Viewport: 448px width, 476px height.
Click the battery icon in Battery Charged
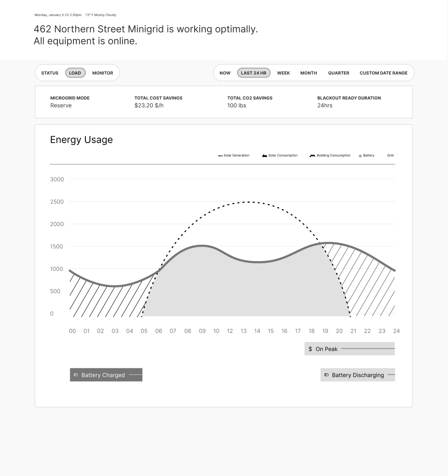tap(76, 375)
